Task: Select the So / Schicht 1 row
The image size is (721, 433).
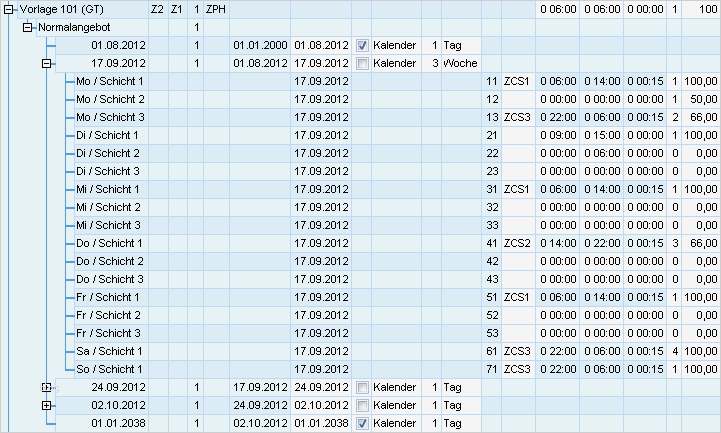Action: coord(397,369)
